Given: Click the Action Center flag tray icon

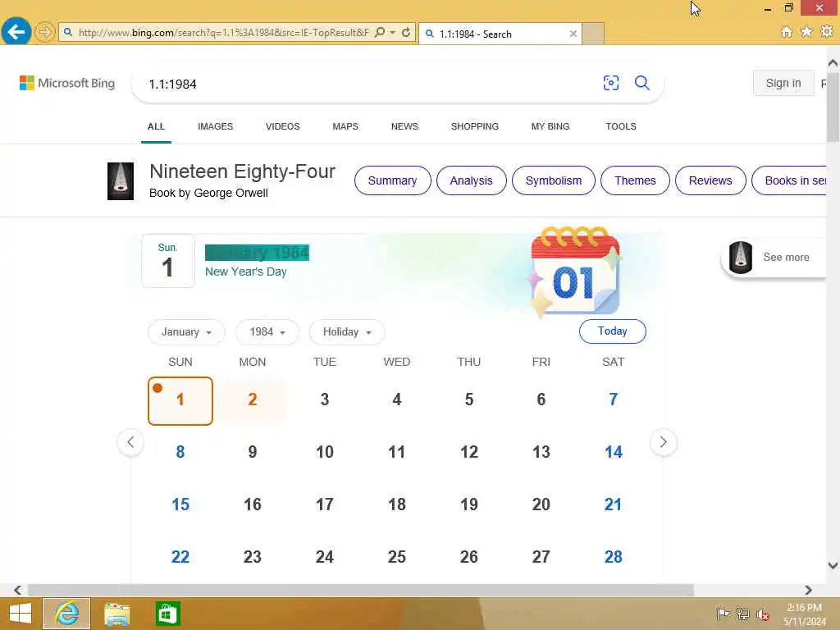Looking at the screenshot, I should pyautogui.click(x=723, y=614).
